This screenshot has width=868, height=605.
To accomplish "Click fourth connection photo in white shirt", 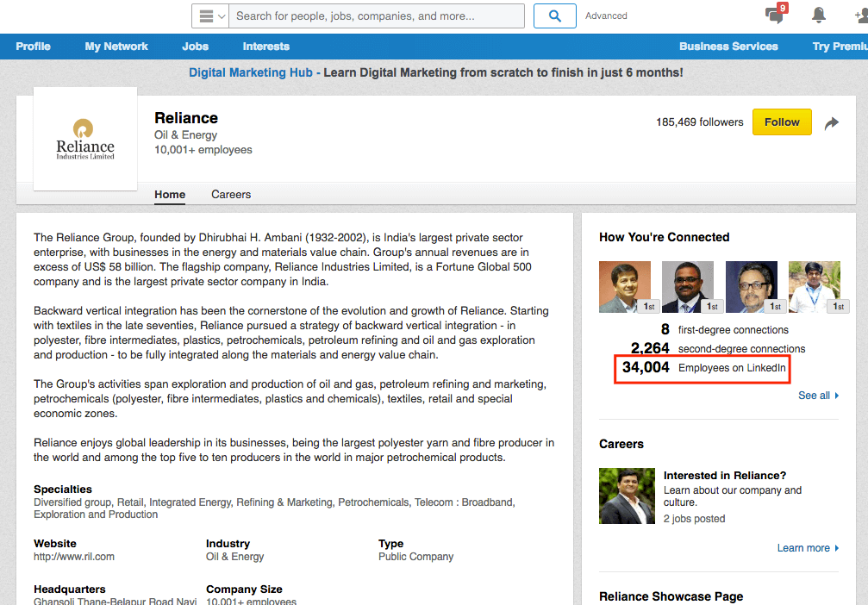I will [x=815, y=287].
